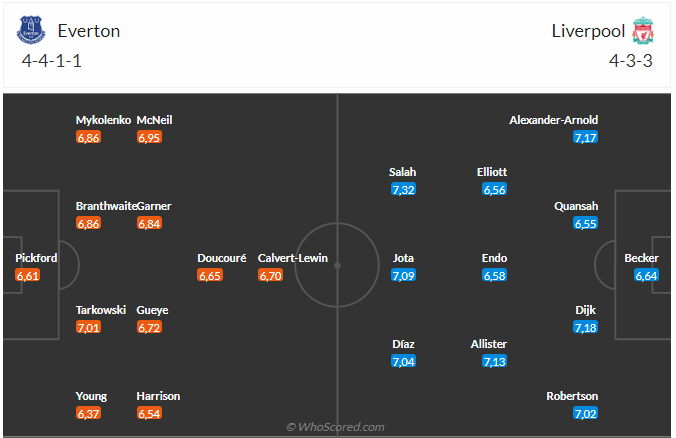Select Tarkowski's 7,01 rating badge
This screenshot has width=676, height=438.
(x=88, y=327)
